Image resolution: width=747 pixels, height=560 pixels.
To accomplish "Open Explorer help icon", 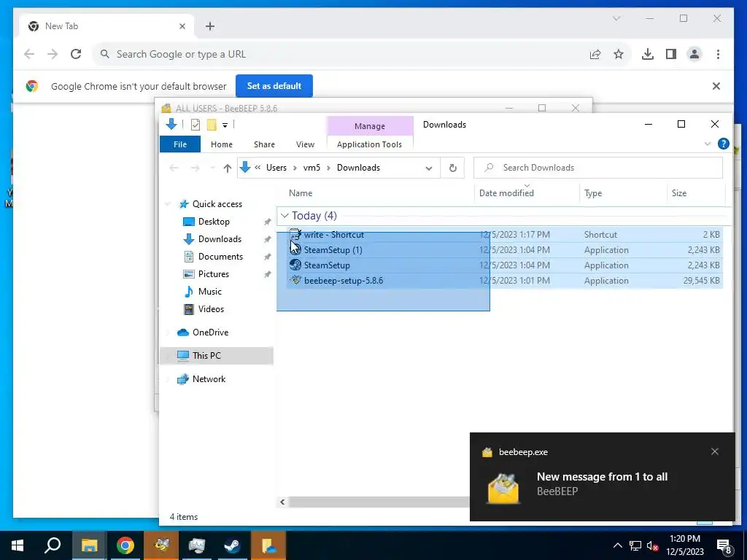I will coord(723,144).
